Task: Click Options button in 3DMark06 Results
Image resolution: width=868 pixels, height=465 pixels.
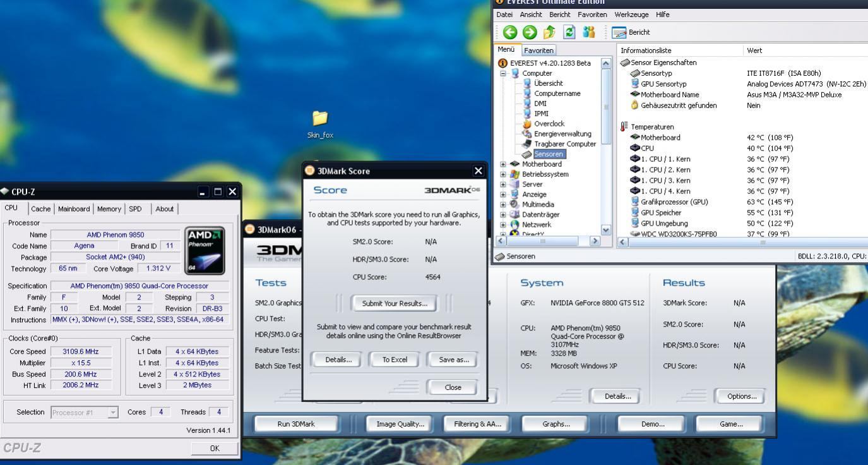Action: 742,396
